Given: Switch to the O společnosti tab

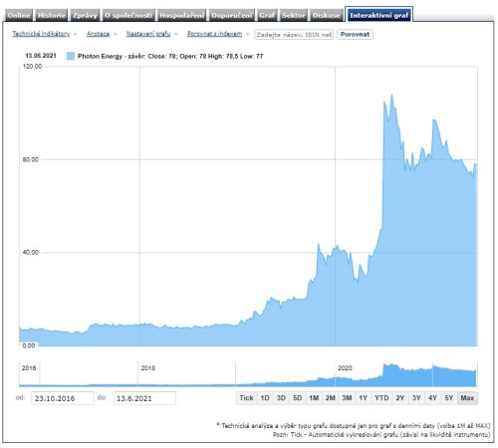Looking at the screenshot, I should 128,15.
